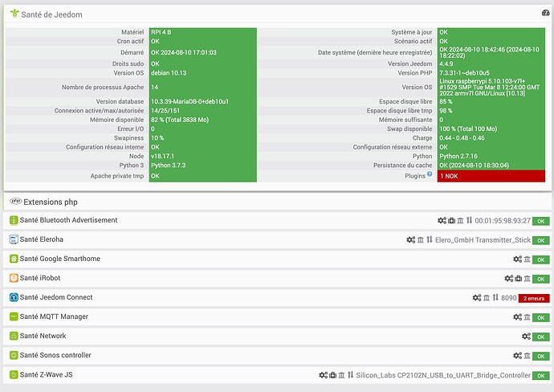Click the OK badge on Santé Eleroha row

pyautogui.click(x=541, y=240)
